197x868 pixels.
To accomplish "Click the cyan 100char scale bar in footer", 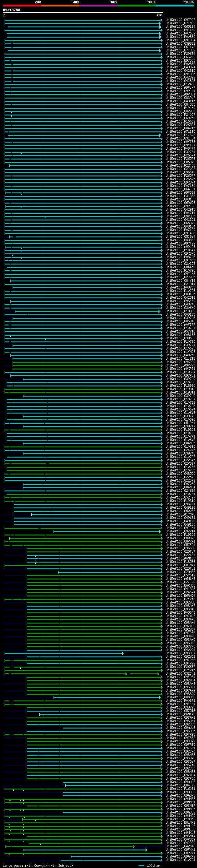I will point(141,866).
